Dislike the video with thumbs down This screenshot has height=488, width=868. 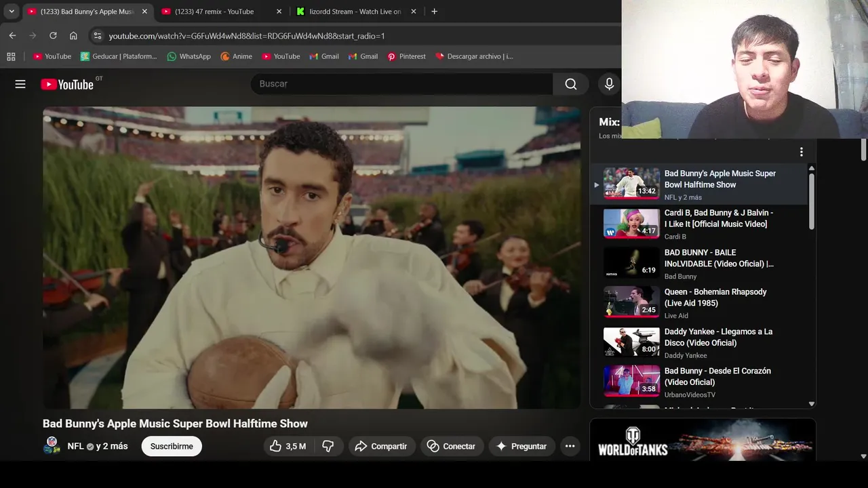(x=328, y=446)
